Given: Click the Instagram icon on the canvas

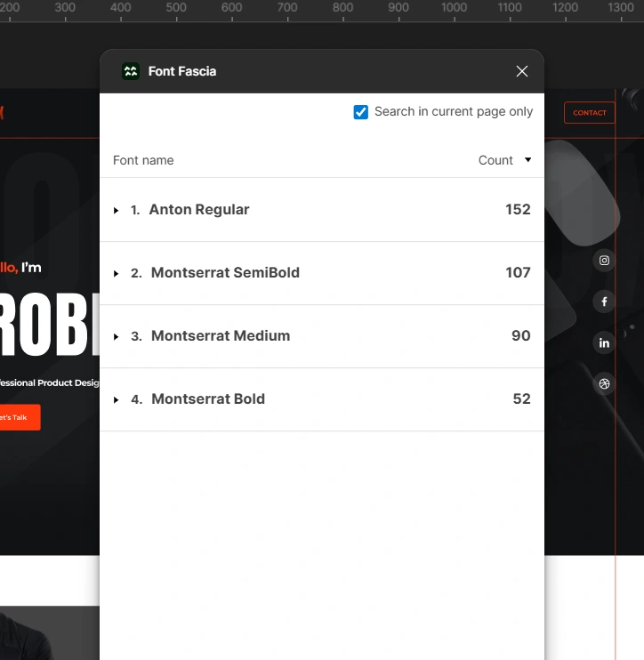Looking at the screenshot, I should pyautogui.click(x=604, y=261).
